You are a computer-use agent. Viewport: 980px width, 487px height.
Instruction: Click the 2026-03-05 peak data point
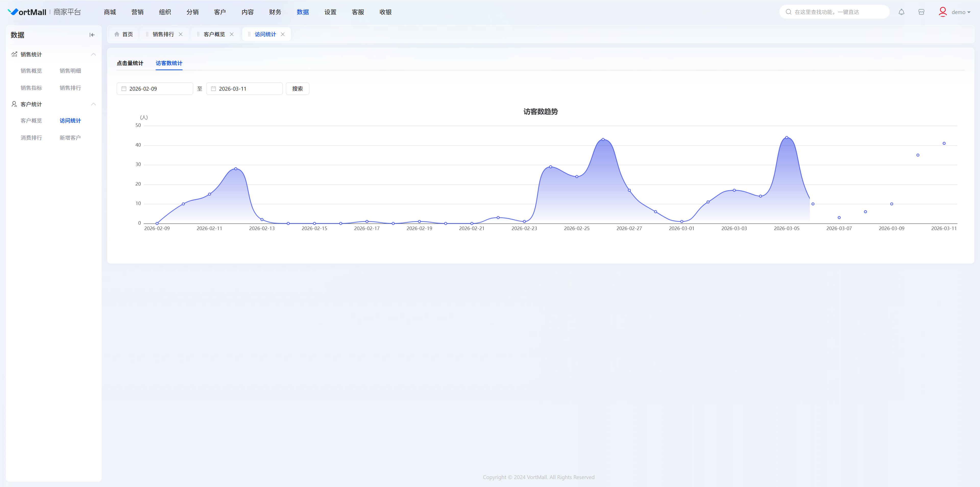[786, 138]
